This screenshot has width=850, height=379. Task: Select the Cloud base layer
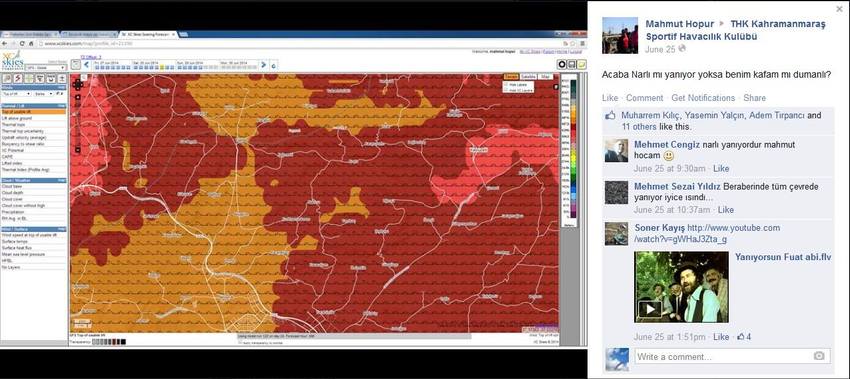coord(12,186)
